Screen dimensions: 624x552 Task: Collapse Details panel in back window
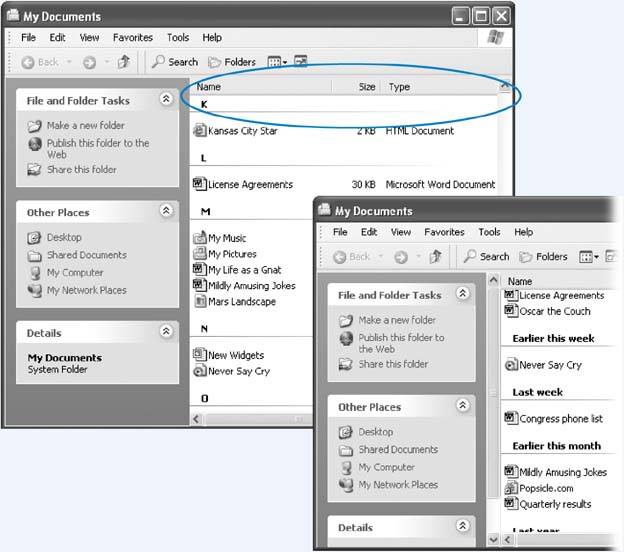point(166,331)
